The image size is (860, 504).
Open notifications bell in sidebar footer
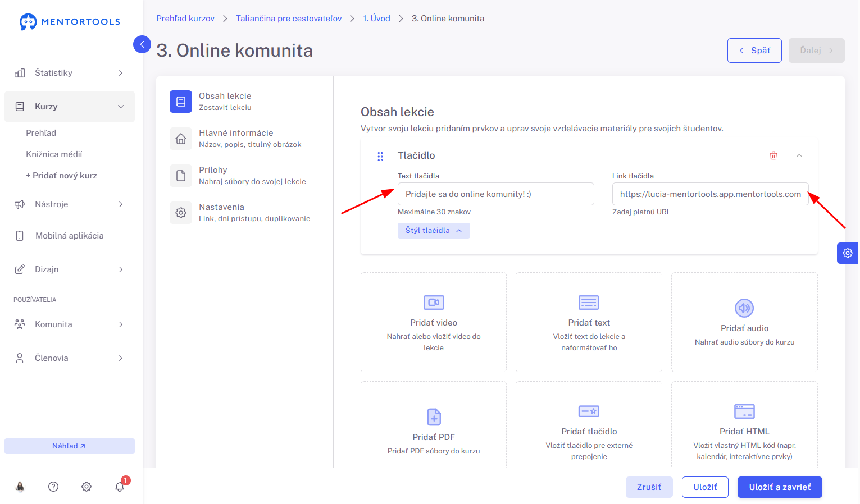(x=120, y=486)
